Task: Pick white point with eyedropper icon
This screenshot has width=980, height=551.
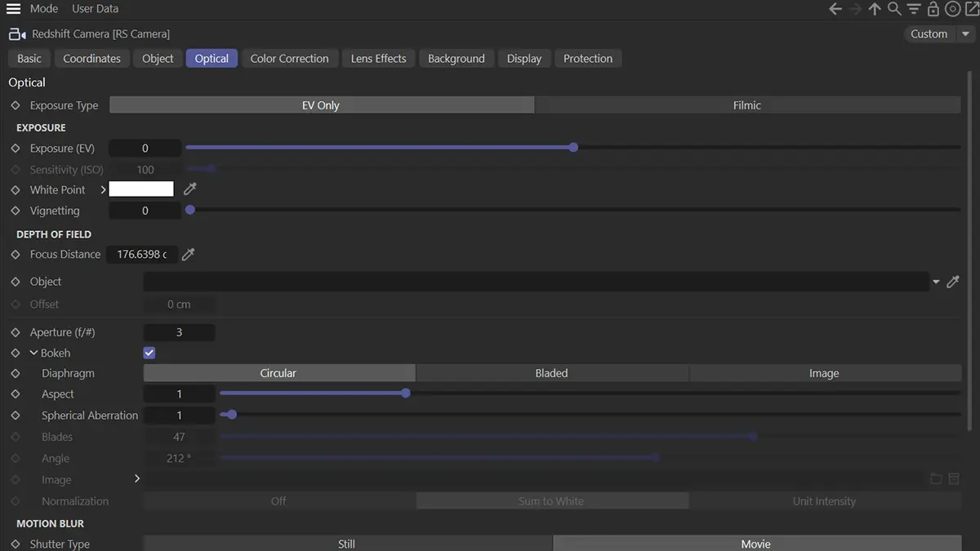Action: (x=189, y=189)
